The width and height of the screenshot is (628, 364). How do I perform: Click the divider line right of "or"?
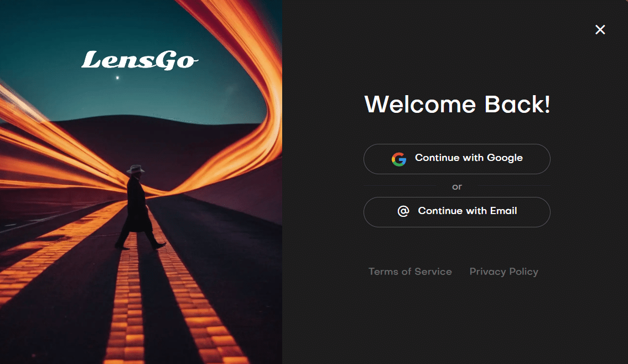(x=514, y=186)
